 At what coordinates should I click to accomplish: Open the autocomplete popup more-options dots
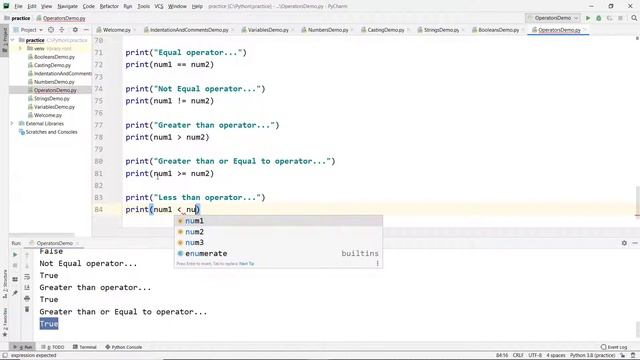[378, 263]
